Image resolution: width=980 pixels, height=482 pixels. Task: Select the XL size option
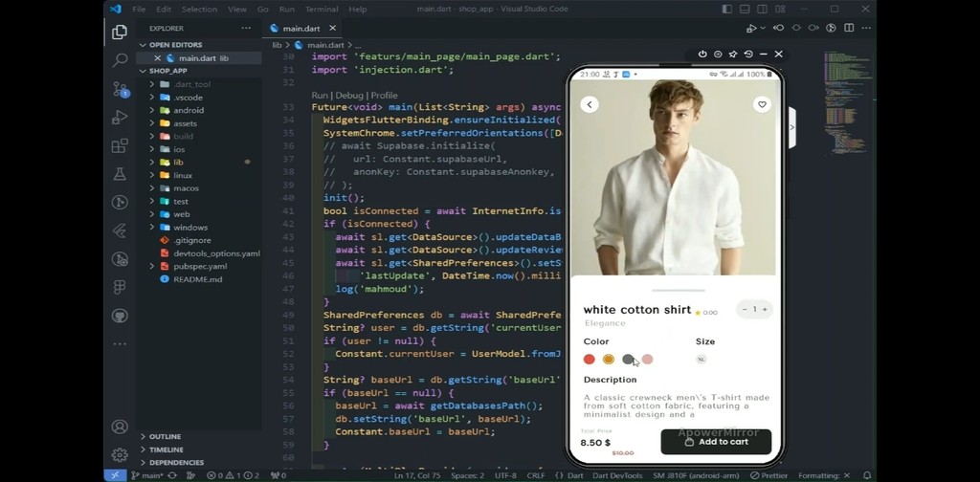pos(702,360)
